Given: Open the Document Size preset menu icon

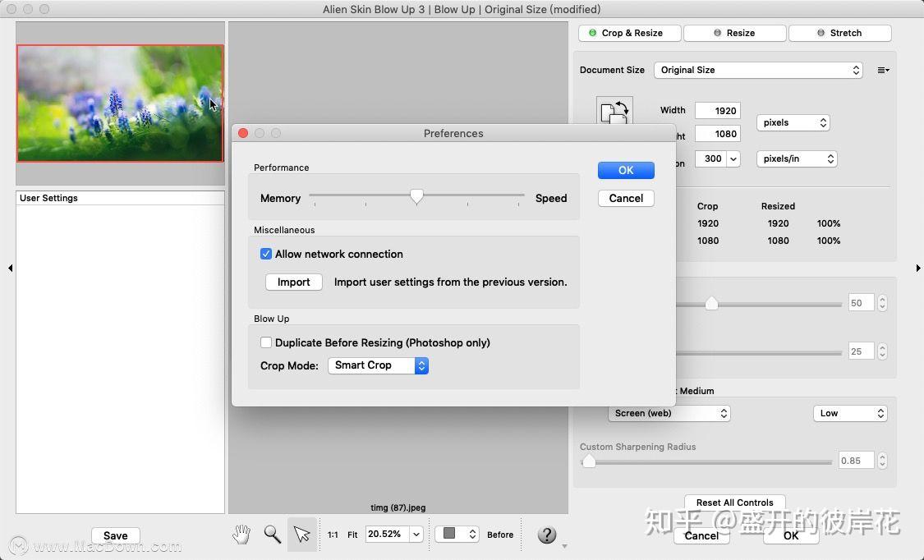Looking at the screenshot, I should coord(883,70).
